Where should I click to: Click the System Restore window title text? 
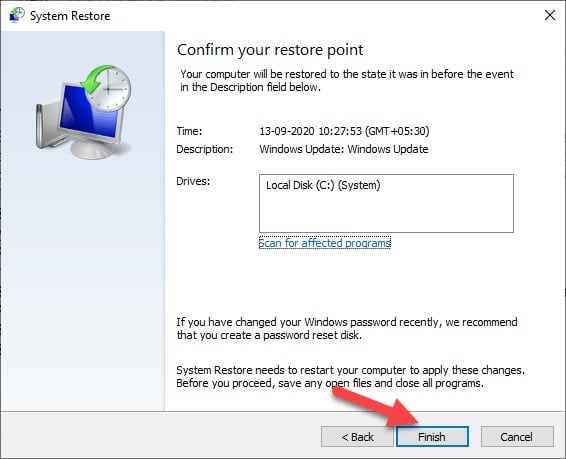tap(70, 16)
